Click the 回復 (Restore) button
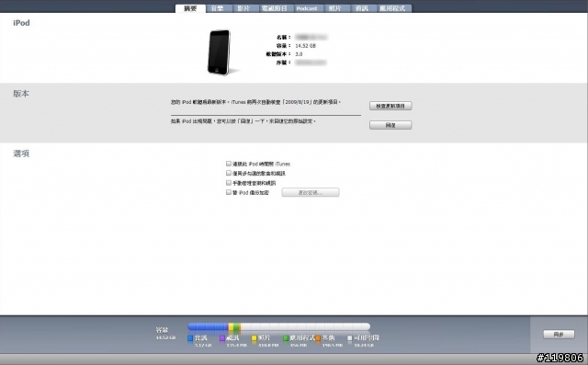The image size is (588, 365). (390, 125)
